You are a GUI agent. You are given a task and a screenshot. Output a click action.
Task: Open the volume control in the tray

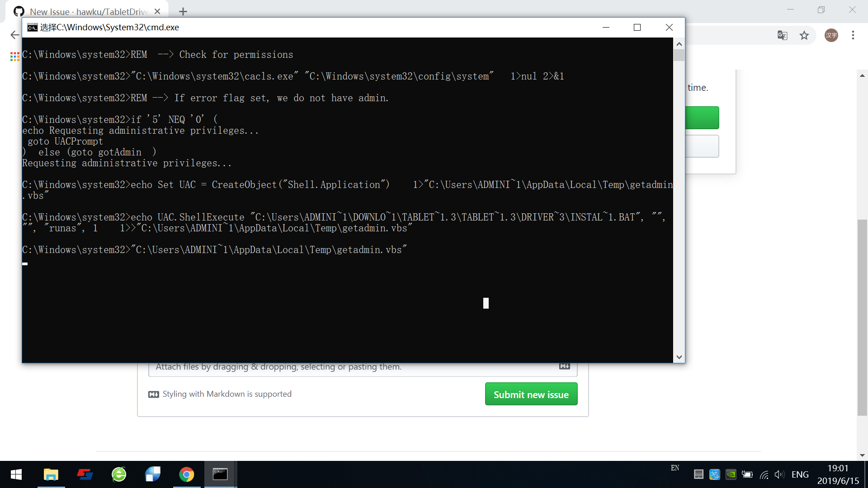pos(779,474)
